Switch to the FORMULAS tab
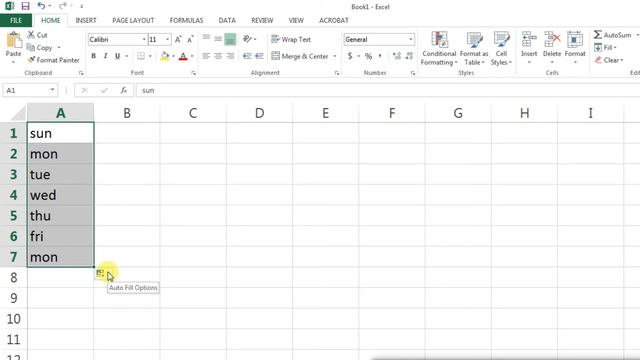The width and height of the screenshot is (640, 360). coord(186,20)
